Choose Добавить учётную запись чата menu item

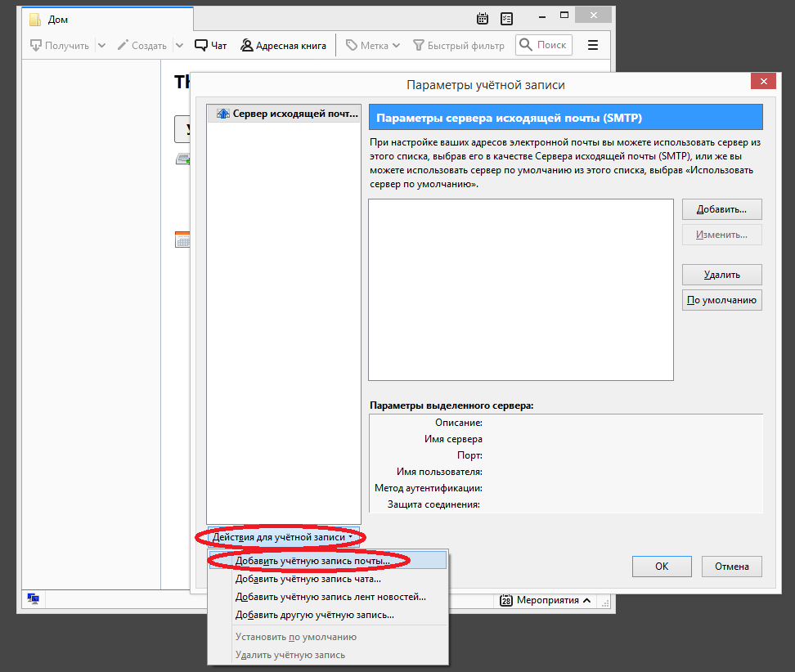pyautogui.click(x=308, y=579)
